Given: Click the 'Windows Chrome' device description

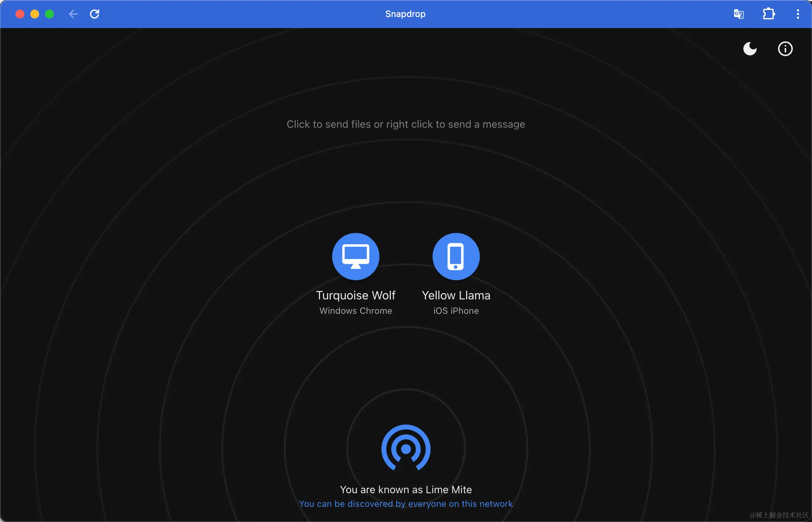Looking at the screenshot, I should pos(355,311).
